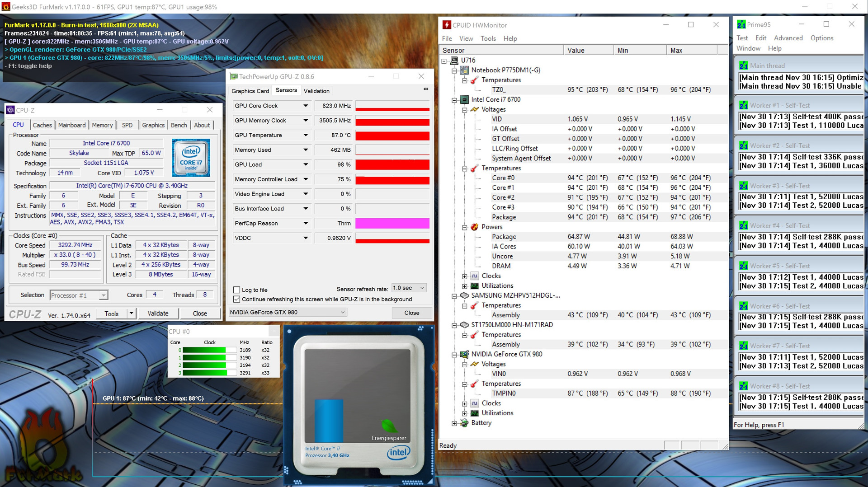
Task: Switch to the Mainboard tab in CPU-Z
Action: [72, 125]
